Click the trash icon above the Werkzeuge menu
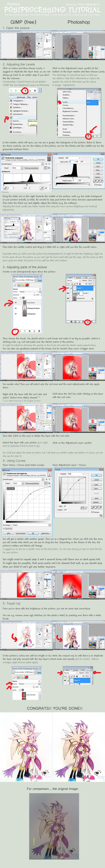This screenshot has height=868, width=105. (x=35, y=91)
